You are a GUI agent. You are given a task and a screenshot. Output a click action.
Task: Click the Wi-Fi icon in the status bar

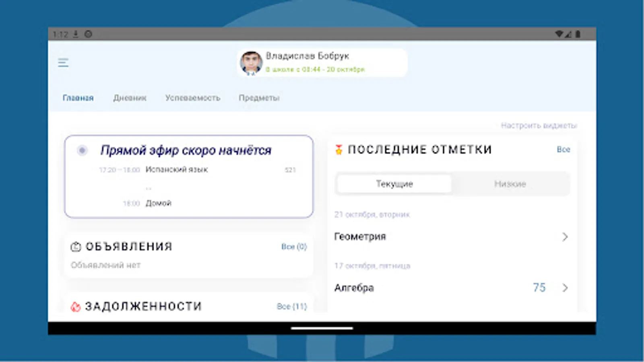(559, 34)
